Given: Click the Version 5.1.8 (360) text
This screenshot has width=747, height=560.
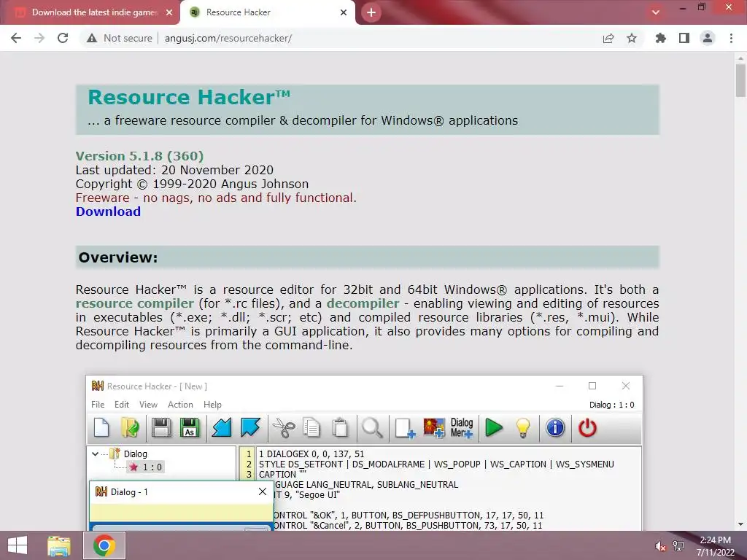Looking at the screenshot, I should [x=139, y=156].
